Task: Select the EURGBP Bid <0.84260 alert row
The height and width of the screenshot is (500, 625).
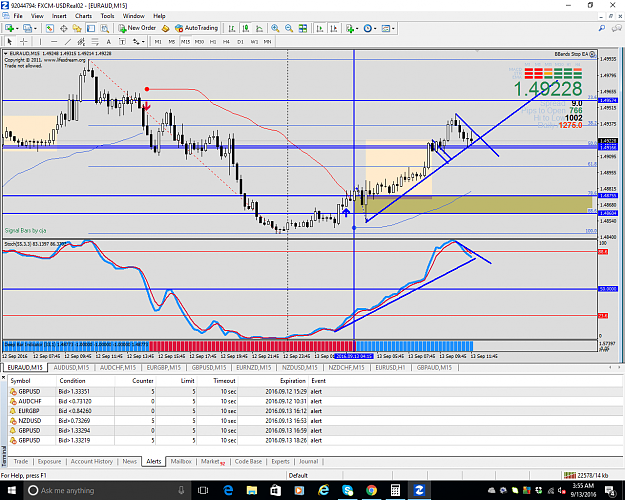Action: click(315, 411)
